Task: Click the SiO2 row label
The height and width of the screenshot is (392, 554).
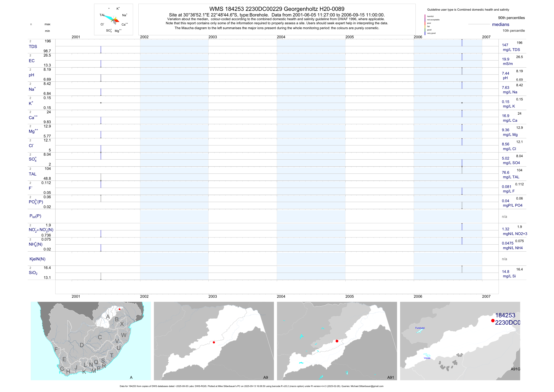Action: (33, 273)
